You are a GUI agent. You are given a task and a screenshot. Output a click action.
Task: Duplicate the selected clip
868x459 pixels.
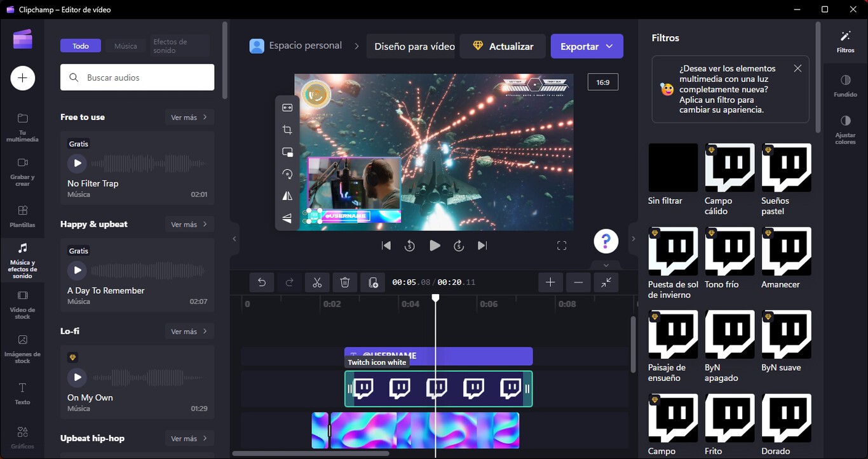(373, 282)
